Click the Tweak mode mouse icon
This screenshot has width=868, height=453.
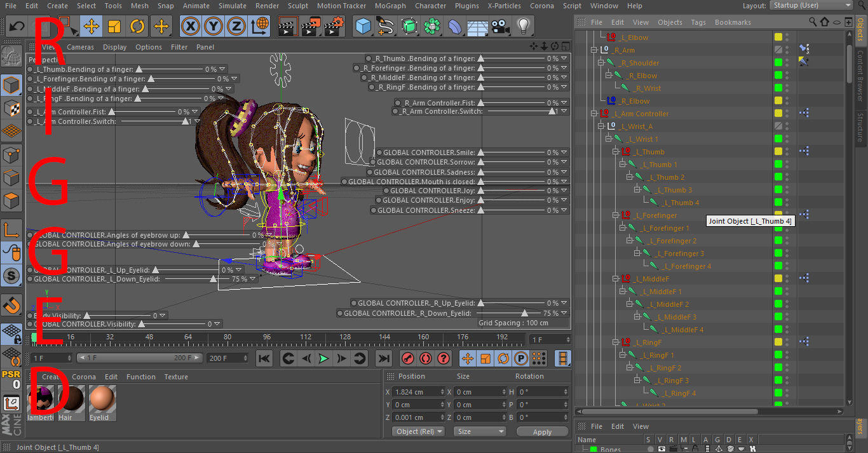[x=12, y=254]
